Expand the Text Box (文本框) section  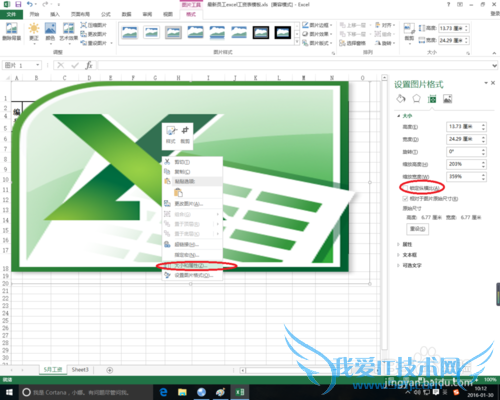[398, 255]
